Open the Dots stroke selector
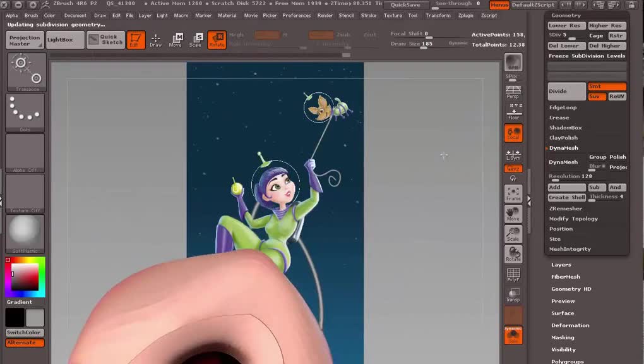Viewport: 644px width, 364px height. point(25,112)
